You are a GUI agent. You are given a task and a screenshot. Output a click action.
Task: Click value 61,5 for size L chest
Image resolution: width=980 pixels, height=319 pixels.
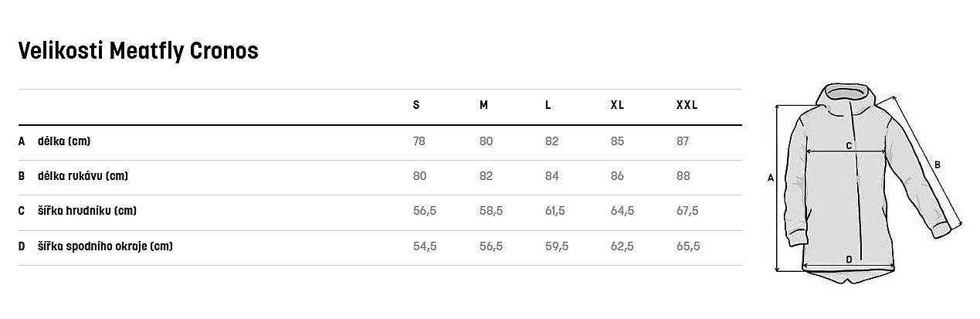click(554, 211)
